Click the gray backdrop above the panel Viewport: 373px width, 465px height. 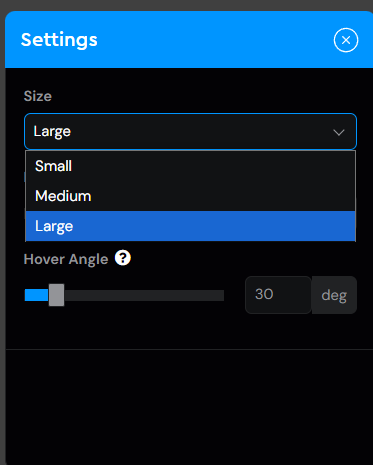pyautogui.click(x=187, y=5)
